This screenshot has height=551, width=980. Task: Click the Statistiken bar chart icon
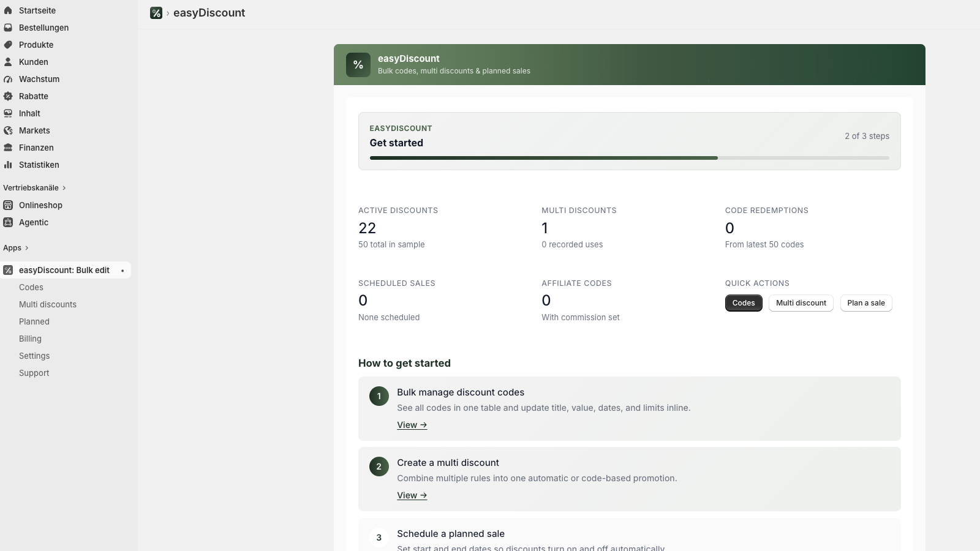[8, 165]
